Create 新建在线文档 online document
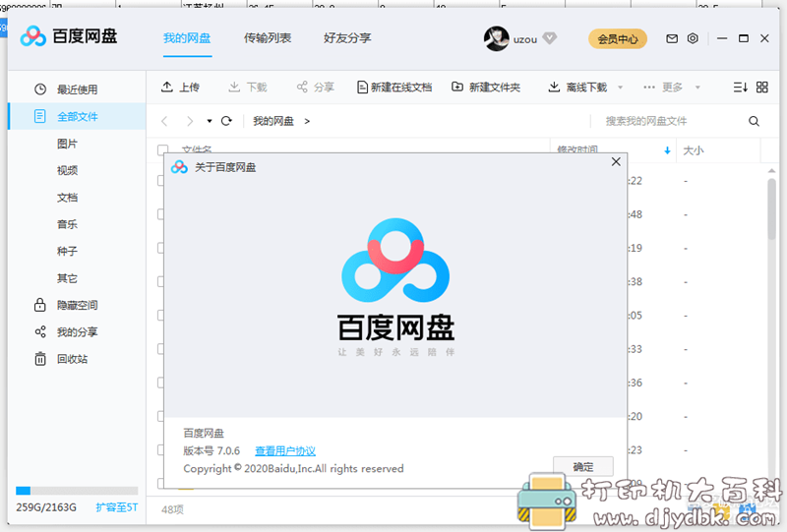Viewport: 787px width, 532px height. (394, 88)
